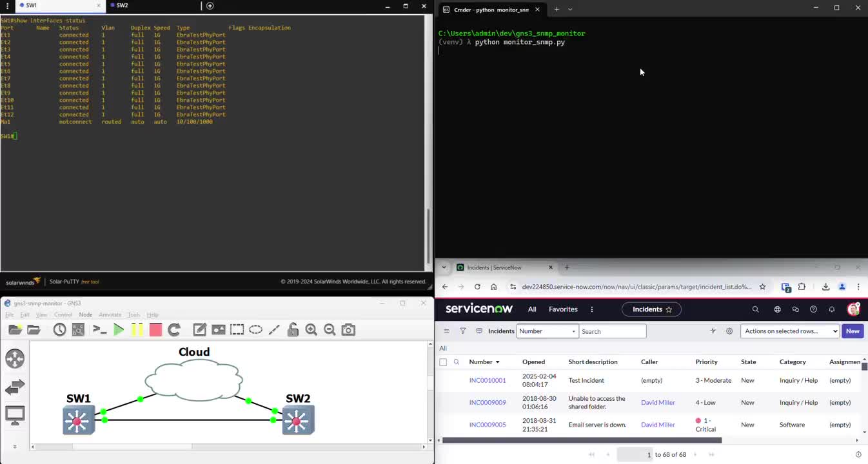Open Chrome downloads icon
Screen dimensions: 868x464
pos(825,287)
